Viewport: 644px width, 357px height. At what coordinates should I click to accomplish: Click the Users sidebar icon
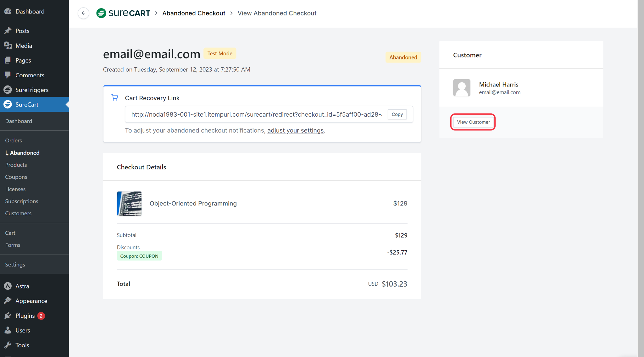[8, 330]
